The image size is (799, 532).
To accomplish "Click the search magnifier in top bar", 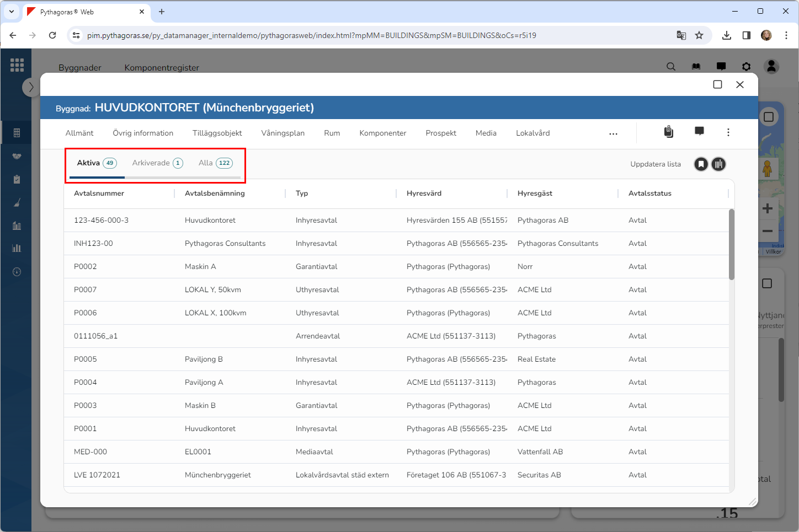I will pos(671,67).
